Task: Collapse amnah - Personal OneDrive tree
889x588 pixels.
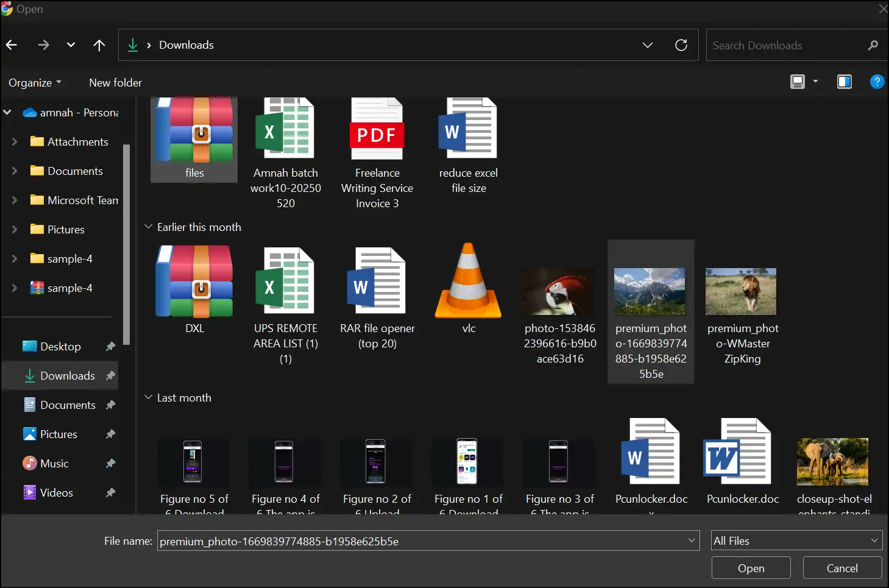Action: pos(8,112)
